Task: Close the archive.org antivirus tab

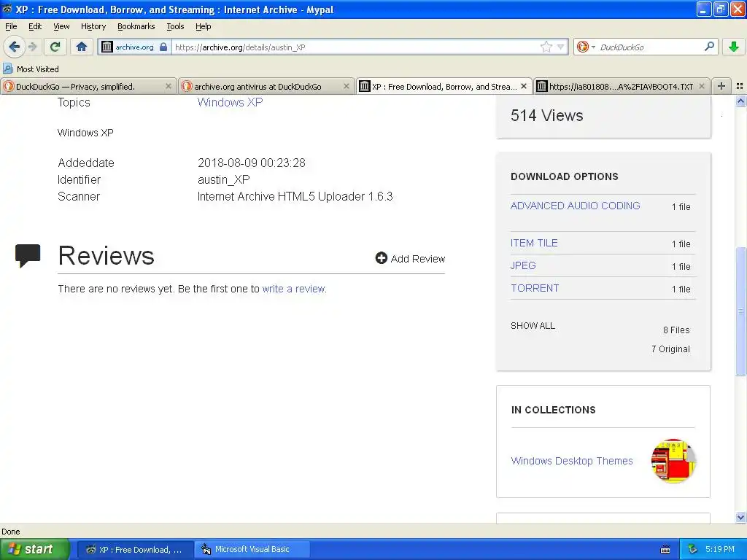Action: [347, 86]
